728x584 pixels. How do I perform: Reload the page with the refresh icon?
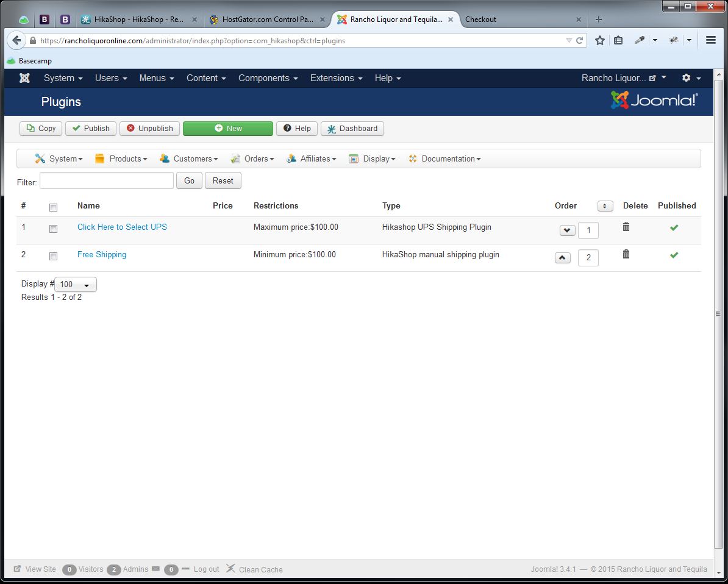tap(579, 40)
